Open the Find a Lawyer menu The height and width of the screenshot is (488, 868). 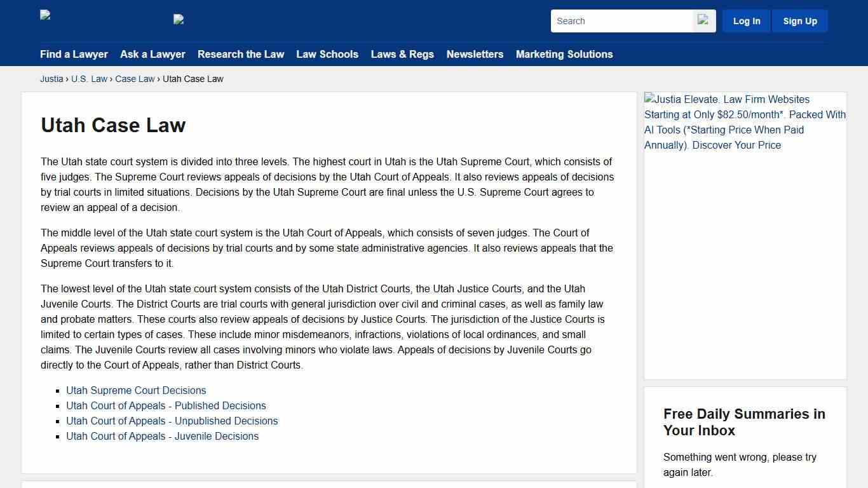74,54
